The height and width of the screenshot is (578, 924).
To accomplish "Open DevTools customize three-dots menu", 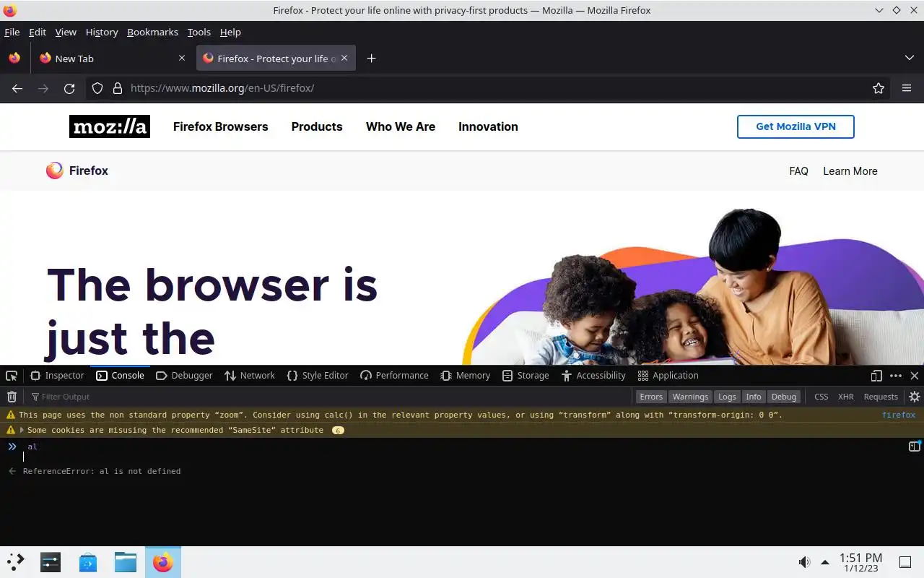I will tap(896, 376).
